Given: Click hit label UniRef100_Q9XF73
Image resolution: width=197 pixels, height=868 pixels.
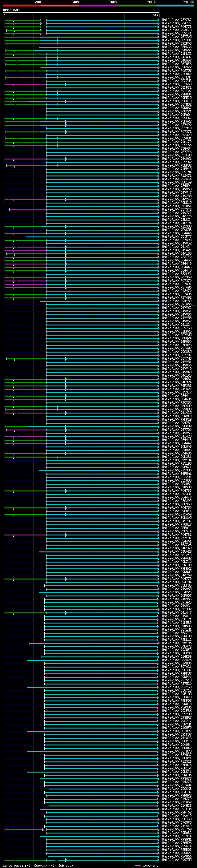Looking at the screenshot, I should coord(177,30).
